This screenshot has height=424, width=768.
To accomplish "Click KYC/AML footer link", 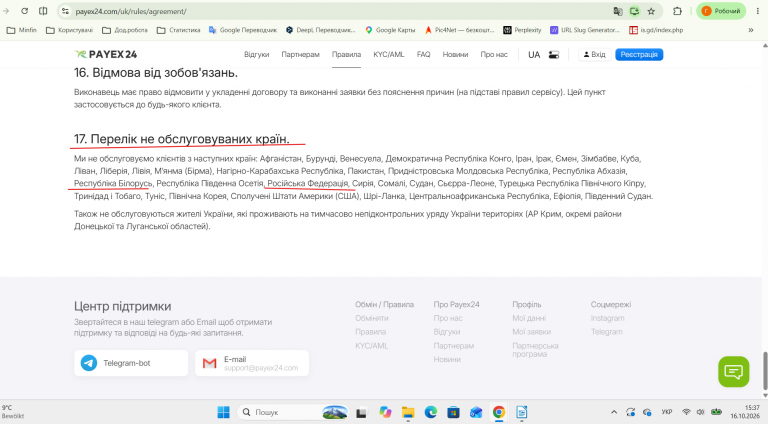I will point(371,346).
